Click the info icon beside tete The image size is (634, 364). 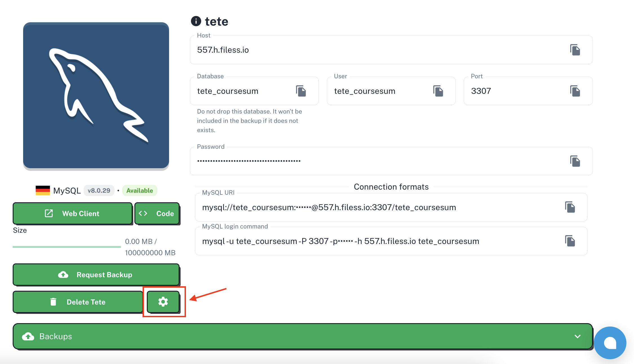point(196,21)
